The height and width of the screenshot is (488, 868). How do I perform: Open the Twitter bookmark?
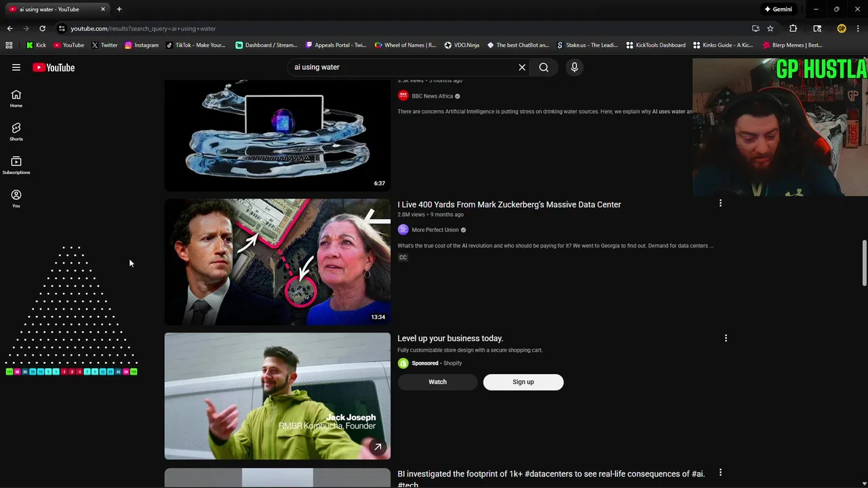[104, 45]
